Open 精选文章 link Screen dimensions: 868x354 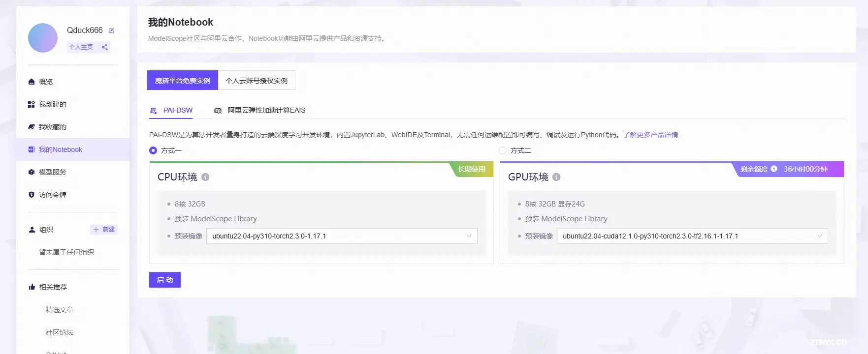(60, 310)
